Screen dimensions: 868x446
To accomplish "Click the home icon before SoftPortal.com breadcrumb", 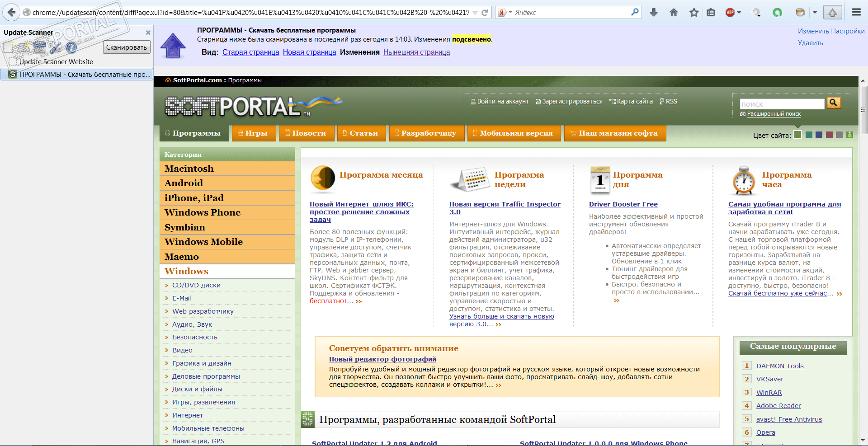I will [x=168, y=80].
